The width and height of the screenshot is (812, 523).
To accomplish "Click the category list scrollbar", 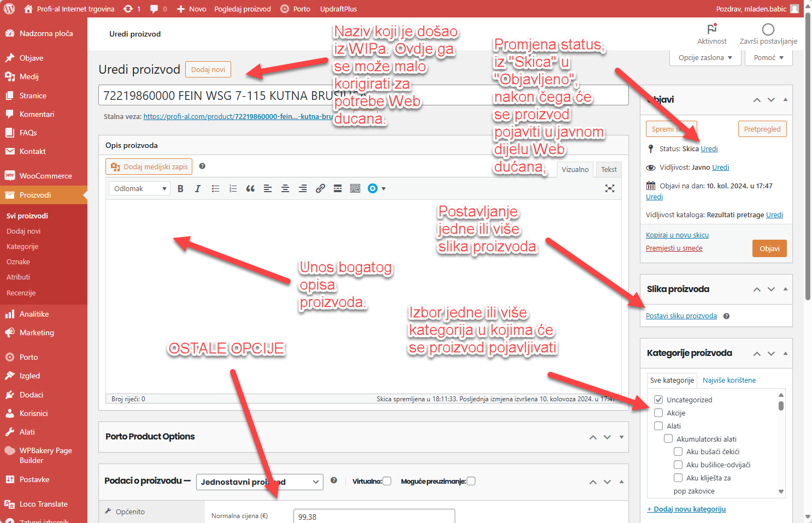I will 781,406.
